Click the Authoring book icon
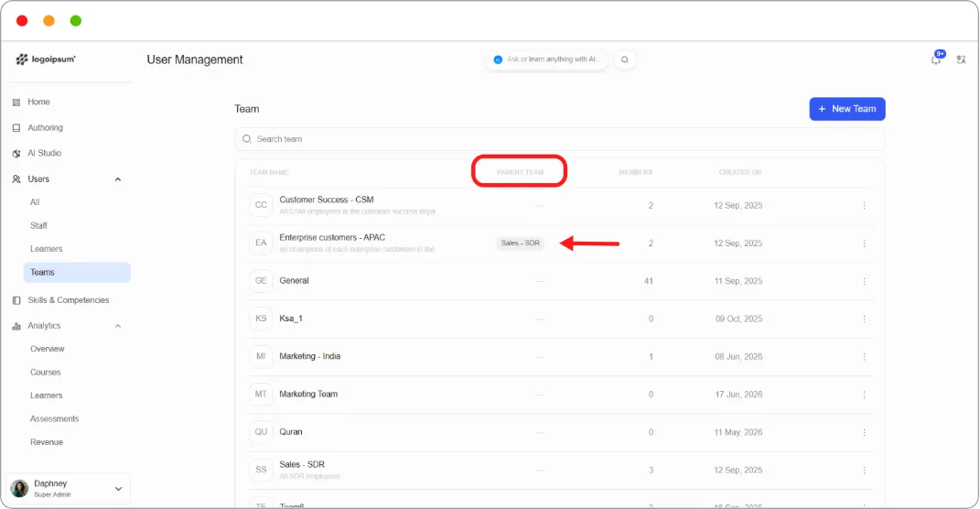The image size is (980, 509). pos(16,127)
